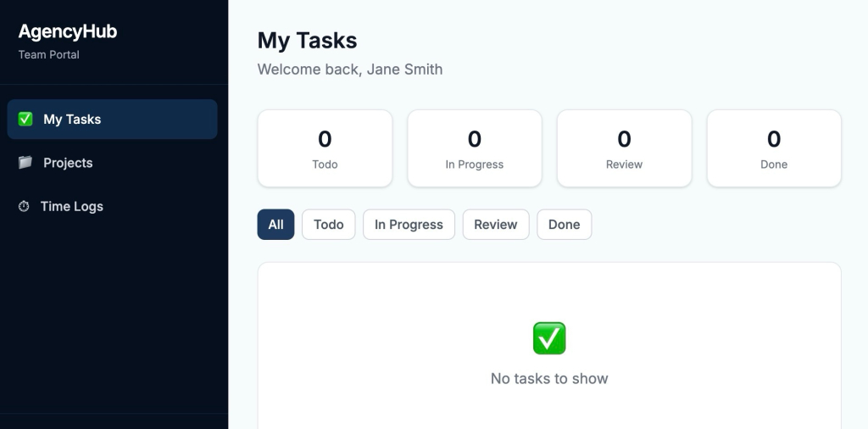Click the folder icon beside Projects

25,162
